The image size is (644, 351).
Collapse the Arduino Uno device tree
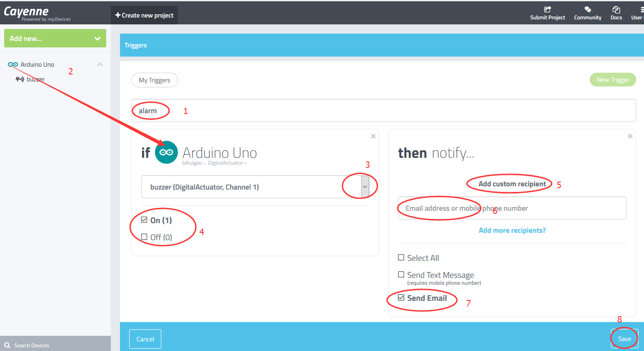click(x=100, y=64)
